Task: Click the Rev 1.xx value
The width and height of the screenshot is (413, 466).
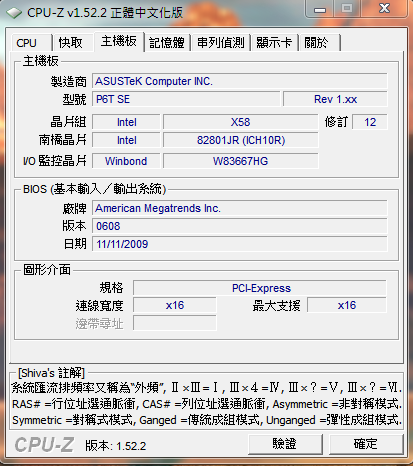Action: click(335, 99)
